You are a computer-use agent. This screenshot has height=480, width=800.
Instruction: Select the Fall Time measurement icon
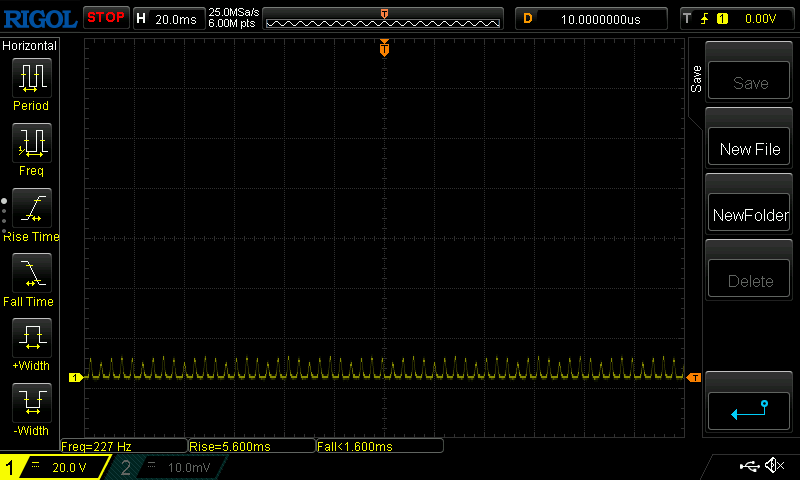[30, 273]
